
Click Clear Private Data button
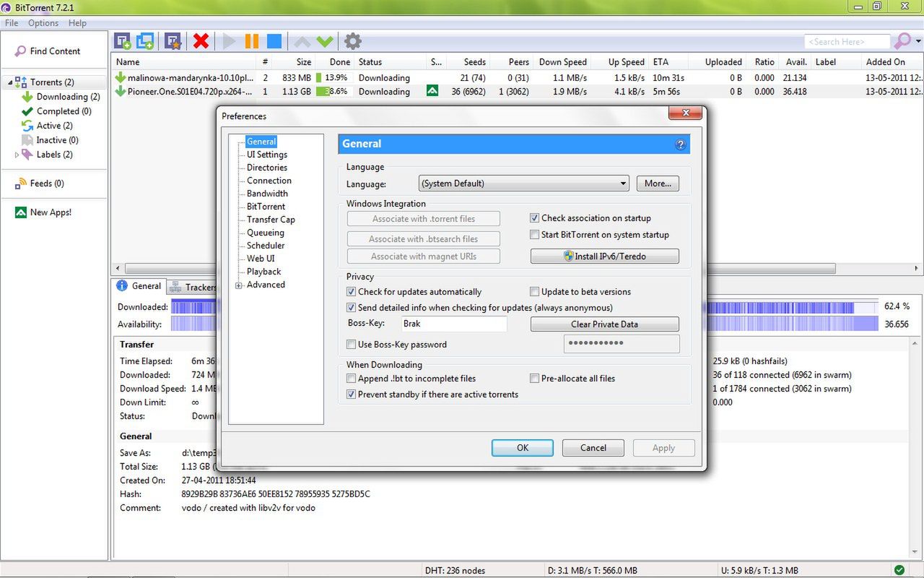click(x=605, y=324)
